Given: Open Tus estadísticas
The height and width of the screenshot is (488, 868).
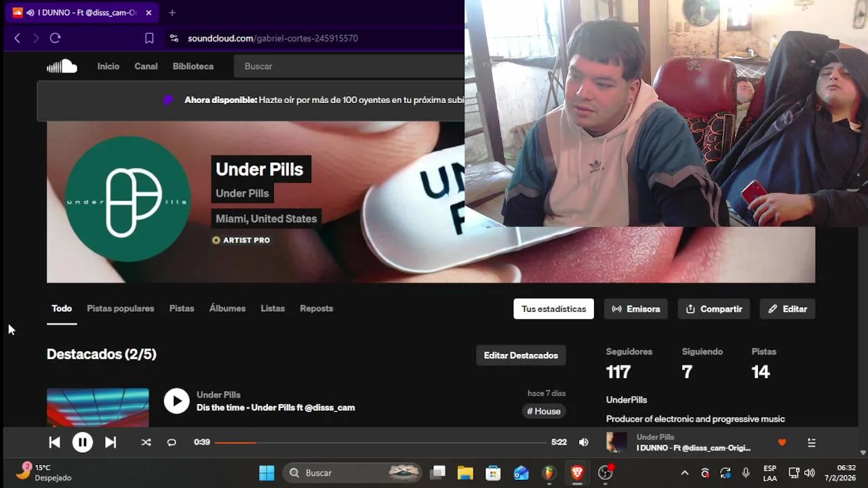Looking at the screenshot, I should [553, 309].
